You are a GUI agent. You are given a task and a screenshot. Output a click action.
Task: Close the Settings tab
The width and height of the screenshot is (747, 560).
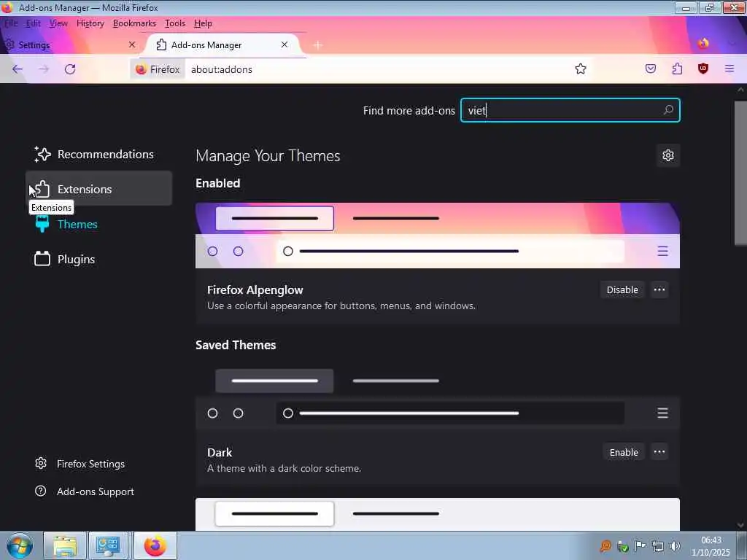[132, 44]
